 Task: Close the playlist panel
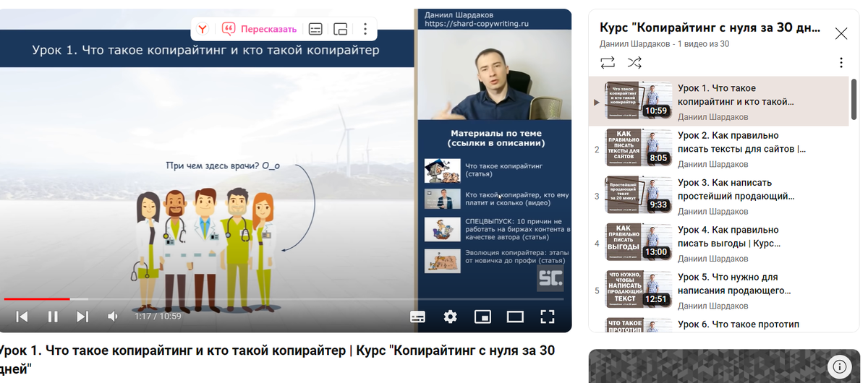(x=841, y=33)
